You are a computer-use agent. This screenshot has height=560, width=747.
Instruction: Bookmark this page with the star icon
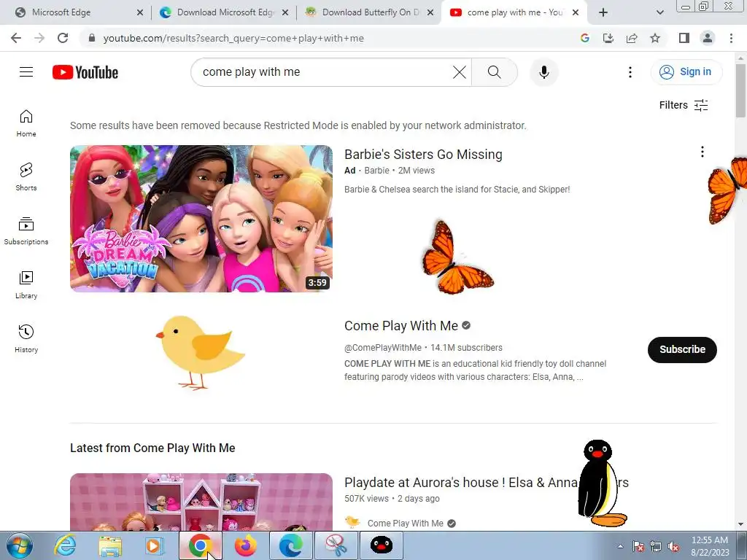tap(655, 38)
